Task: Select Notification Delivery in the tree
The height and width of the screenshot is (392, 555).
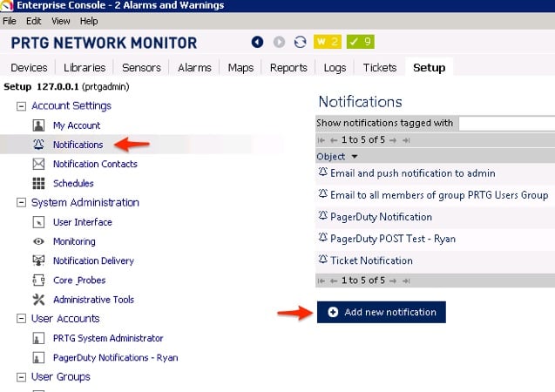Action: tap(93, 260)
